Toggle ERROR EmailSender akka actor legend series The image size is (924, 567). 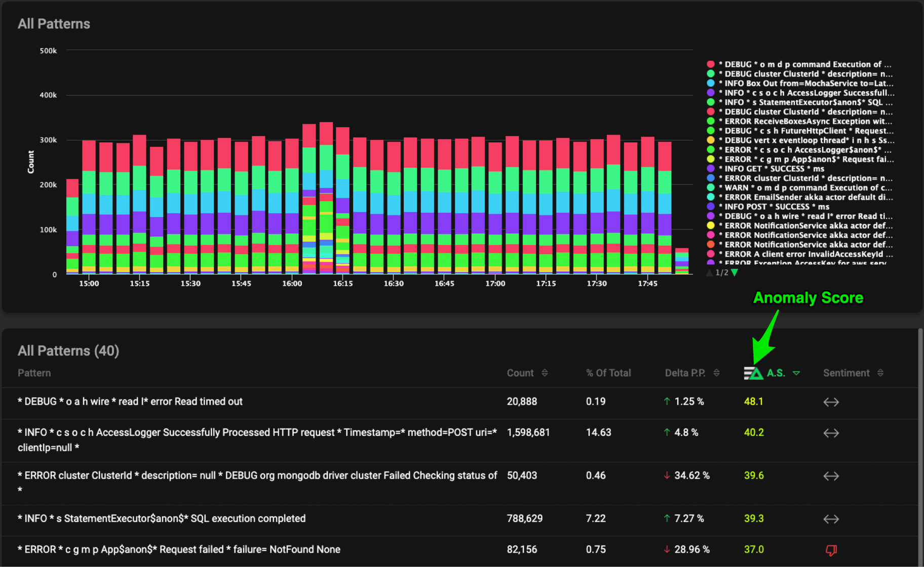coord(805,197)
